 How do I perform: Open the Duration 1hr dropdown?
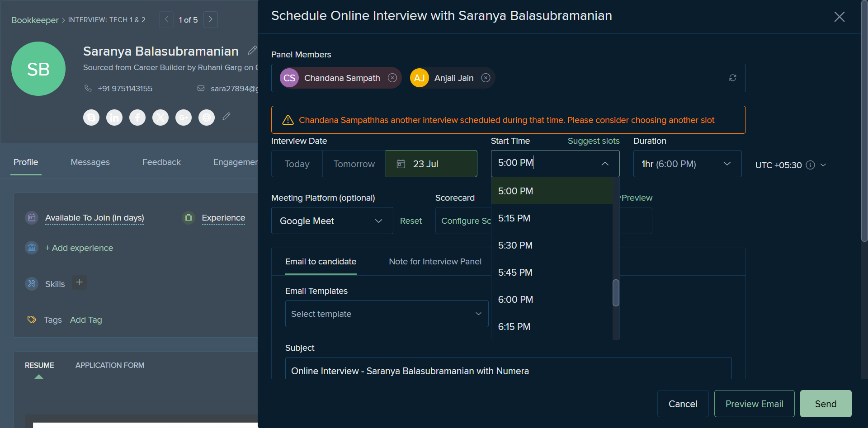687,164
